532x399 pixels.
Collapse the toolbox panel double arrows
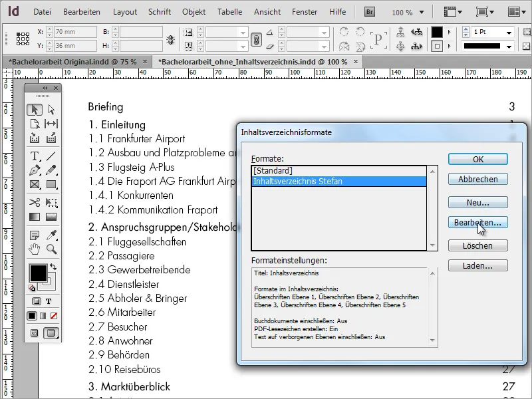[x=45, y=88]
